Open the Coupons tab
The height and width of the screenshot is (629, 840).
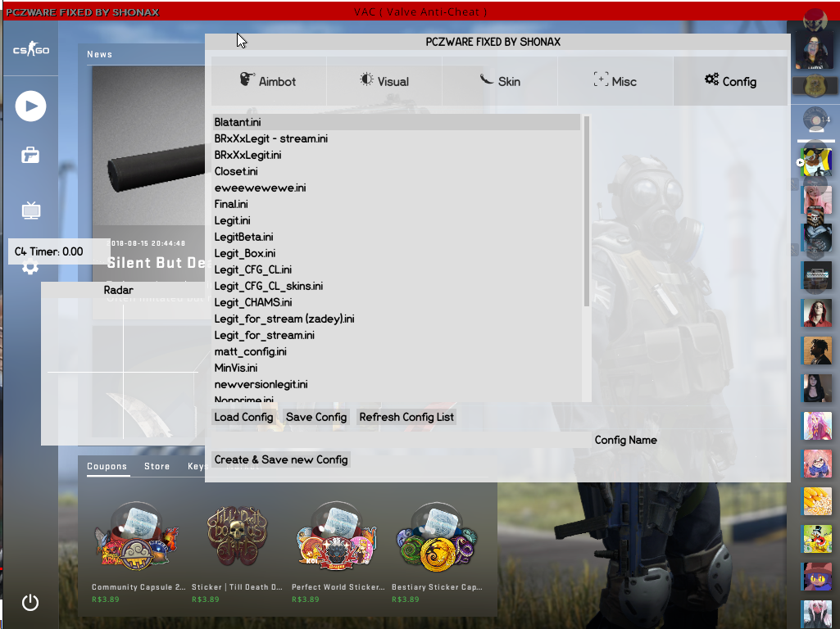click(x=107, y=466)
